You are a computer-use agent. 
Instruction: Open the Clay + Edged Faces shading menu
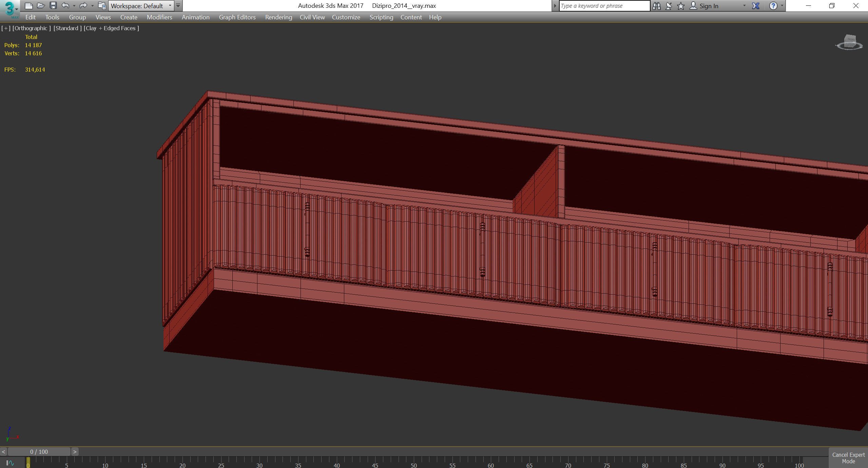pos(111,28)
